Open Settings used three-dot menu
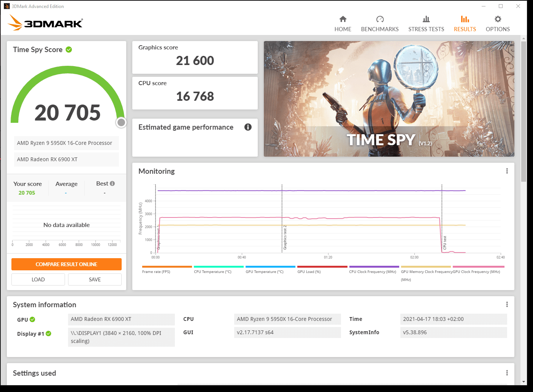The height and width of the screenshot is (392, 533). pos(507,373)
